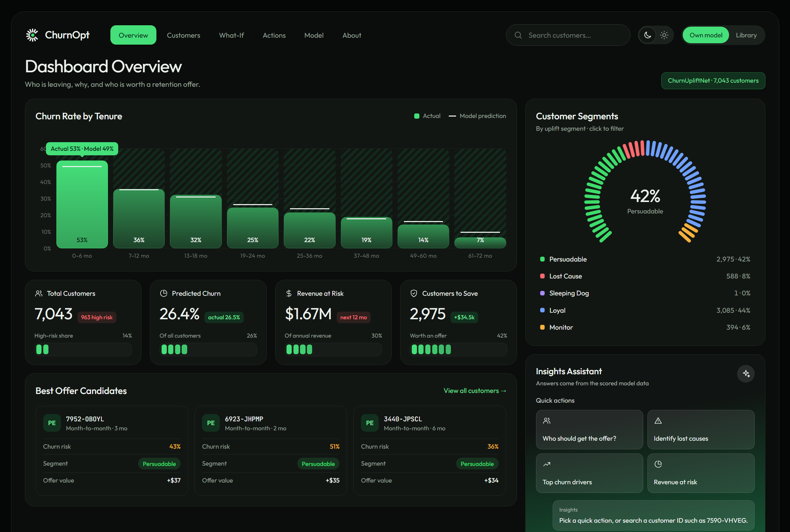This screenshot has width=790, height=532.
Task: Go to the What-If tab
Action: (231, 35)
